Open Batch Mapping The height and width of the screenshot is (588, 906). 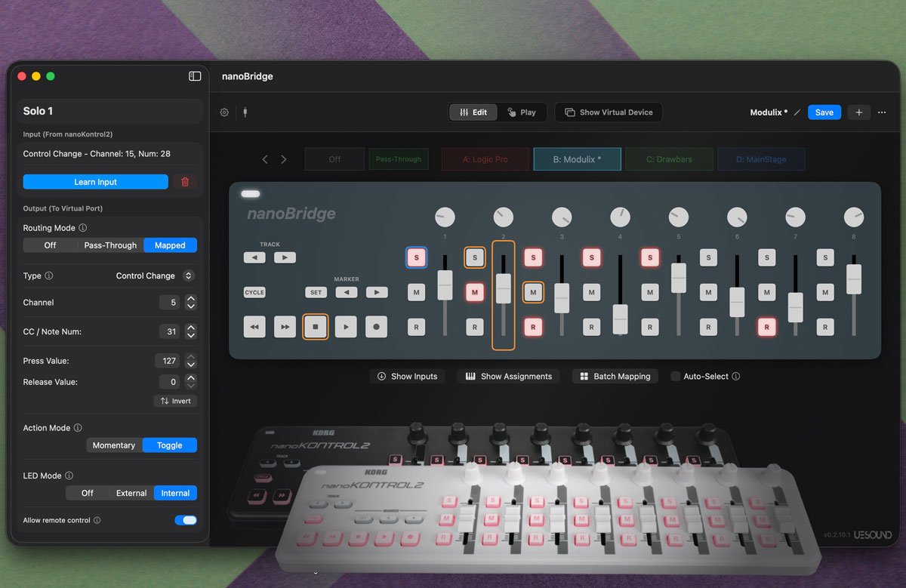tap(615, 376)
